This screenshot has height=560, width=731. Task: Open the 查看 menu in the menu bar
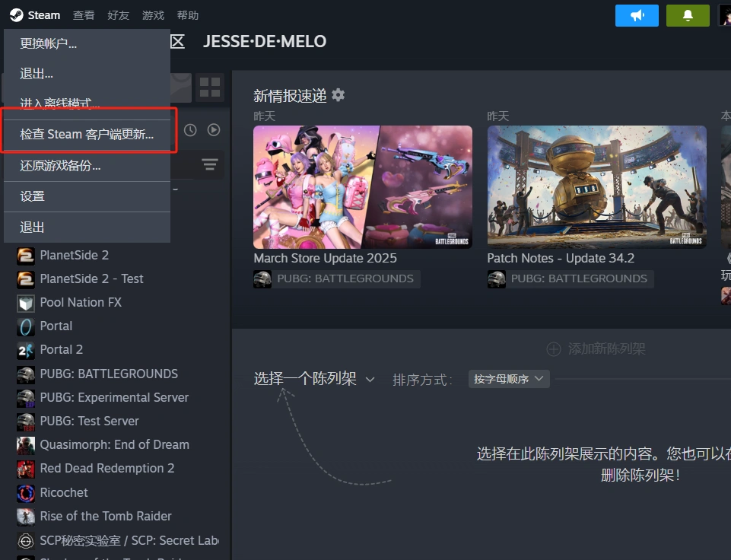pos(84,14)
